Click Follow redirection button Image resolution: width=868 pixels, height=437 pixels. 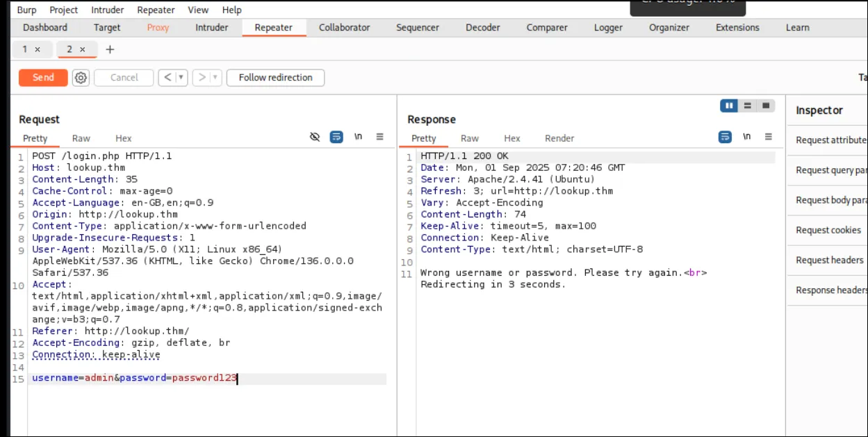(276, 78)
